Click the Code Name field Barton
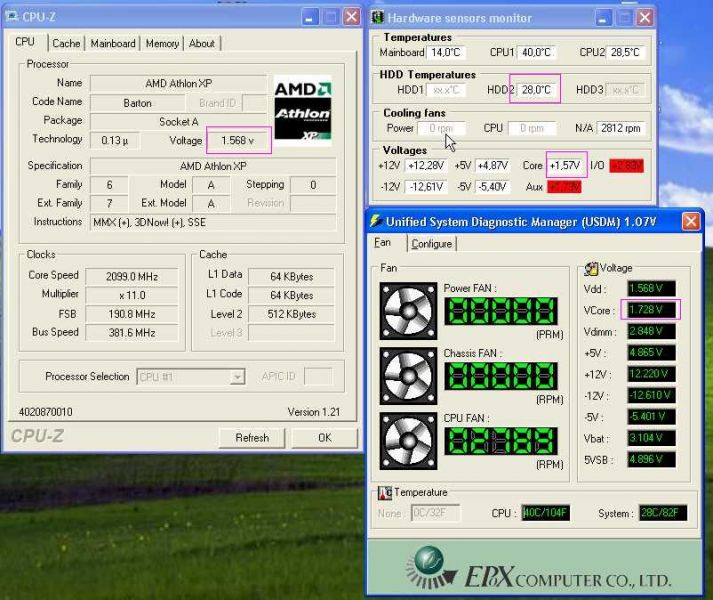This screenshot has height=600, width=713. pyautogui.click(x=137, y=103)
